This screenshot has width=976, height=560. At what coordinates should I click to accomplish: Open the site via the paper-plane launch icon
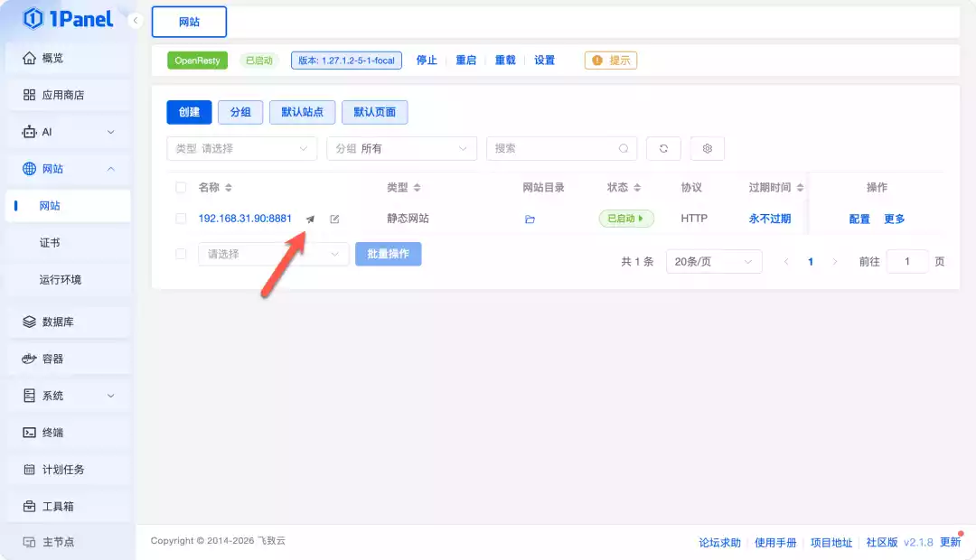pos(310,218)
